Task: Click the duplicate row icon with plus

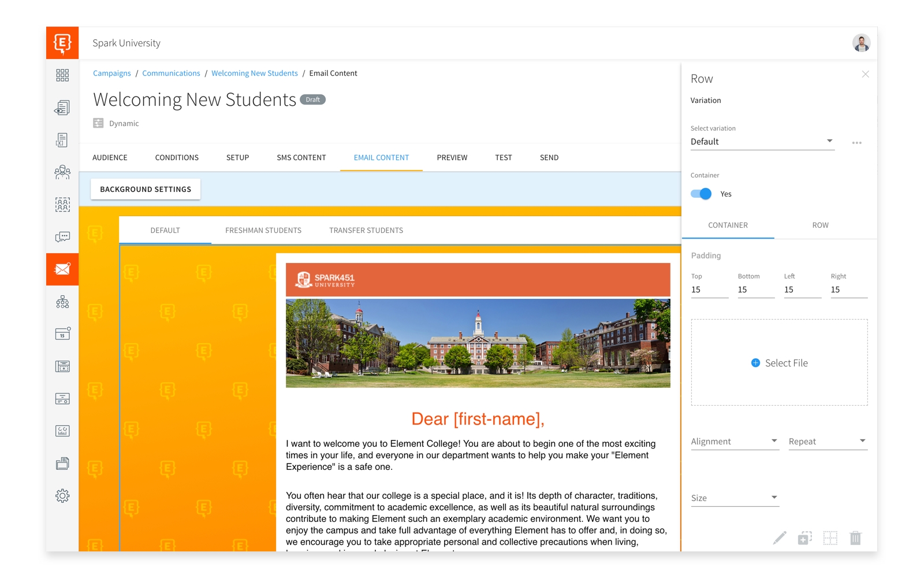Action: tap(805, 538)
